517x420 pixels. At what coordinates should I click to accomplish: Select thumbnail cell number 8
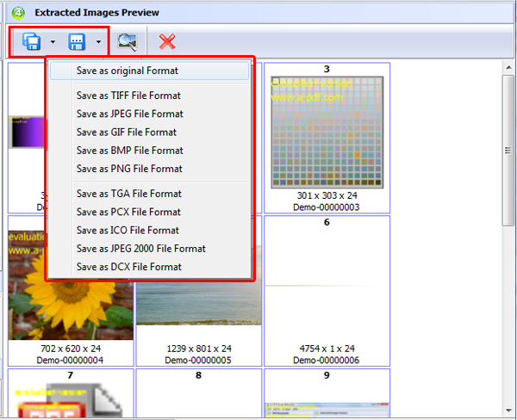point(199,393)
